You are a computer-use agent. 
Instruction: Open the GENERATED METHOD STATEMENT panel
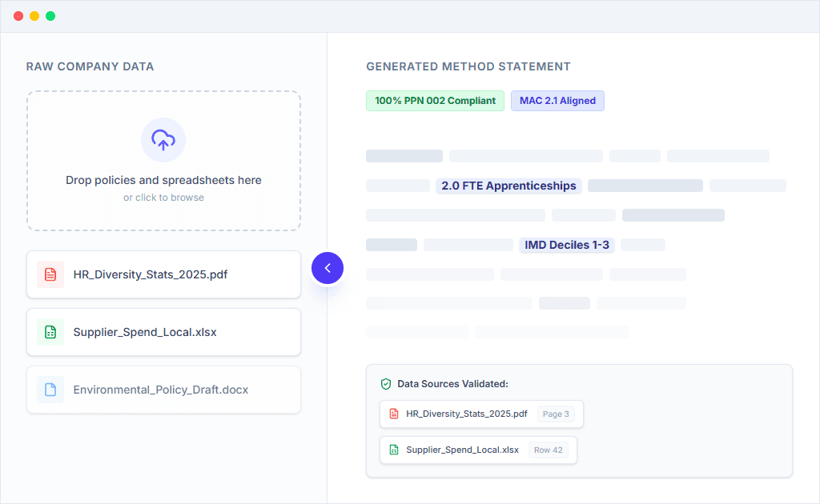(x=468, y=66)
